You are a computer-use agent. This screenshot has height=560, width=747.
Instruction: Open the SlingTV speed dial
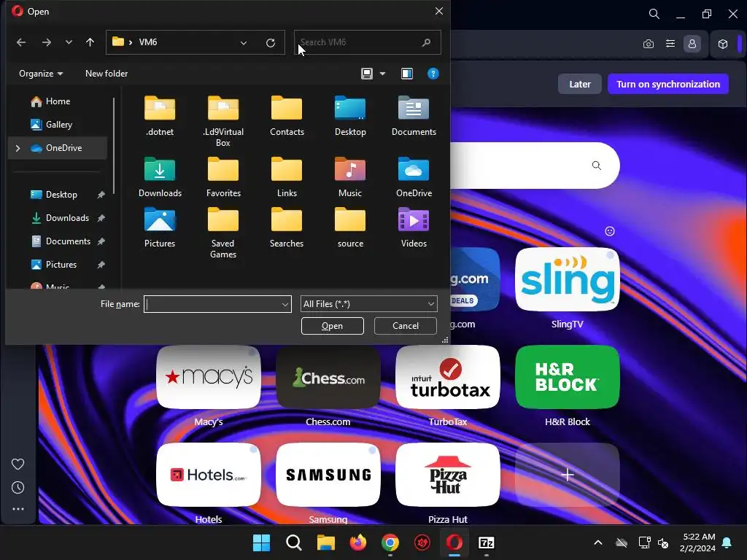point(567,279)
